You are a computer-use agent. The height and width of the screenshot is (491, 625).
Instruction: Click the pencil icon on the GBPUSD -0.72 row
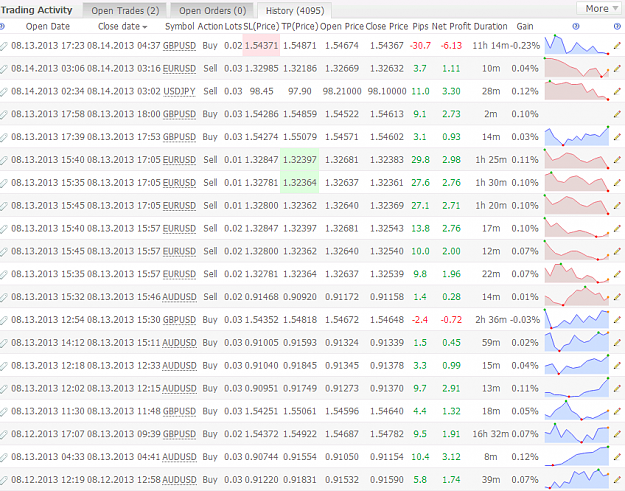(x=617, y=320)
